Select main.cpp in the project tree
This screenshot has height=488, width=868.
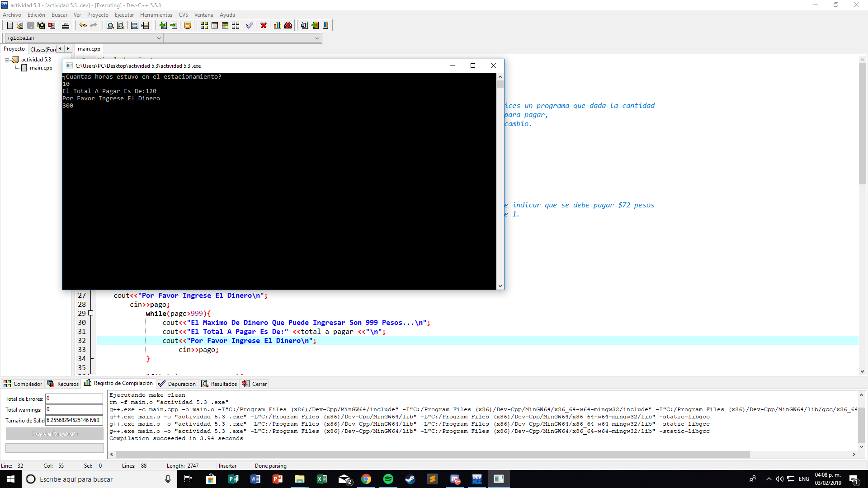[x=41, y=68]
